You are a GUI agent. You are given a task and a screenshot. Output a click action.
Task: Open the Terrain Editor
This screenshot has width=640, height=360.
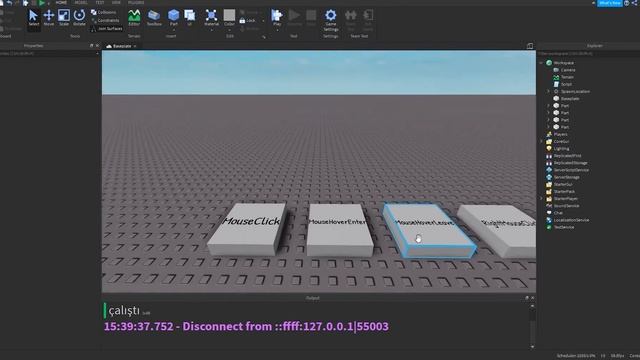(134, 18)
